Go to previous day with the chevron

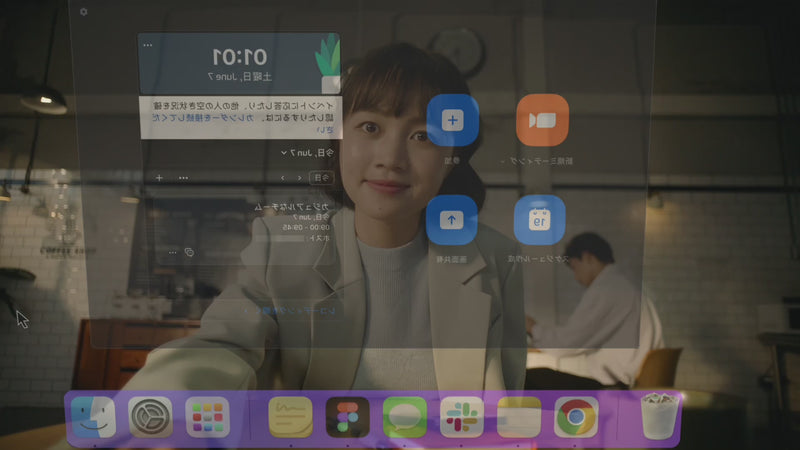299,177
